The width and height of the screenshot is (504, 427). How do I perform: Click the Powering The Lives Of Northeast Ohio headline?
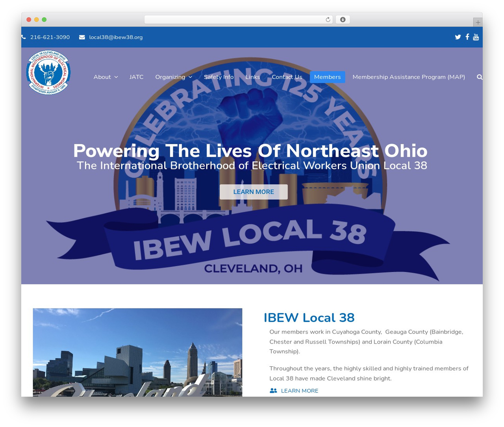[250, 151]
